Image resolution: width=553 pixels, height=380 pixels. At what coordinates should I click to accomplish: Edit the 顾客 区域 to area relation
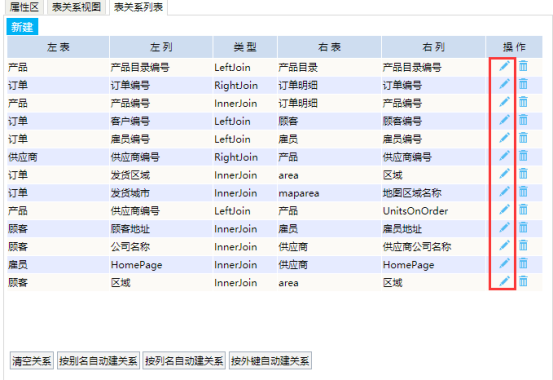pyautogui.click(x=504, y=281)
